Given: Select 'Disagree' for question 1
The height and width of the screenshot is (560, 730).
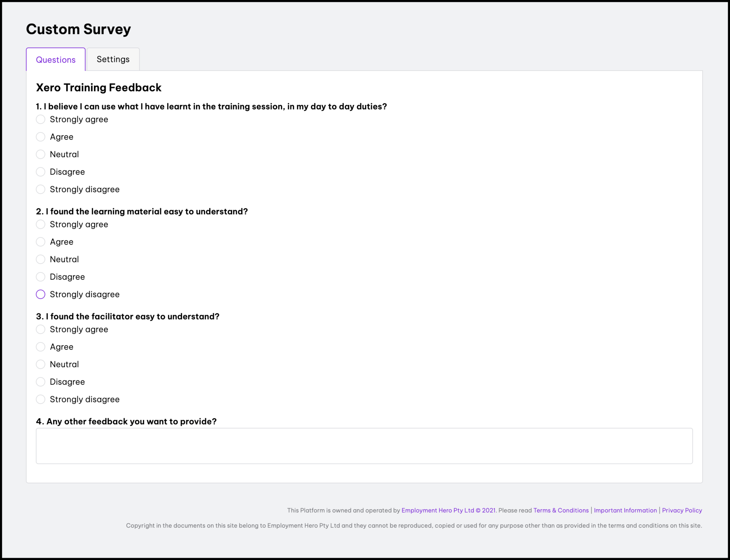Looking at the screenshot, I should click(x=40, y=172).
